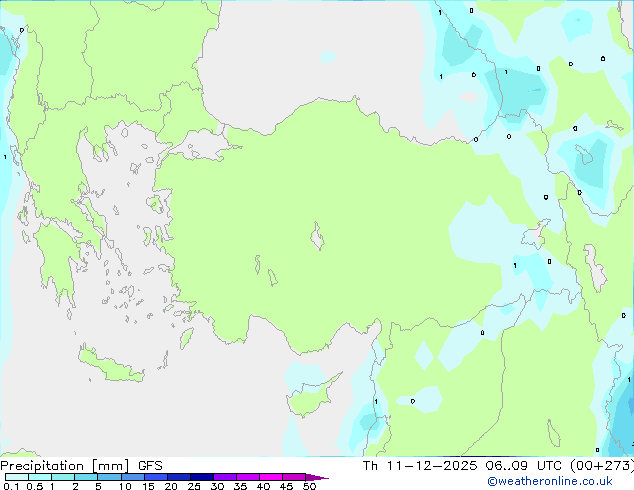The image size is (634, 490).
Task: Click the '30' legend scale label
Action: pos(217,486)
